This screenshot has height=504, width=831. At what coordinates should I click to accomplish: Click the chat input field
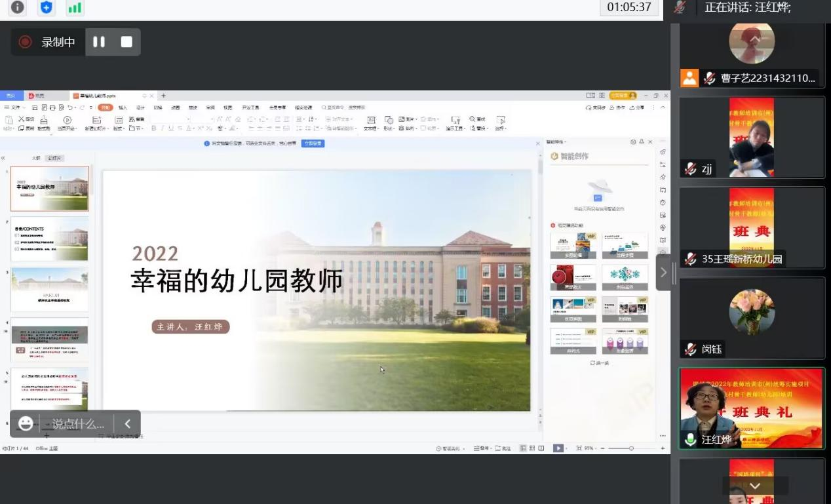[77, 424]
